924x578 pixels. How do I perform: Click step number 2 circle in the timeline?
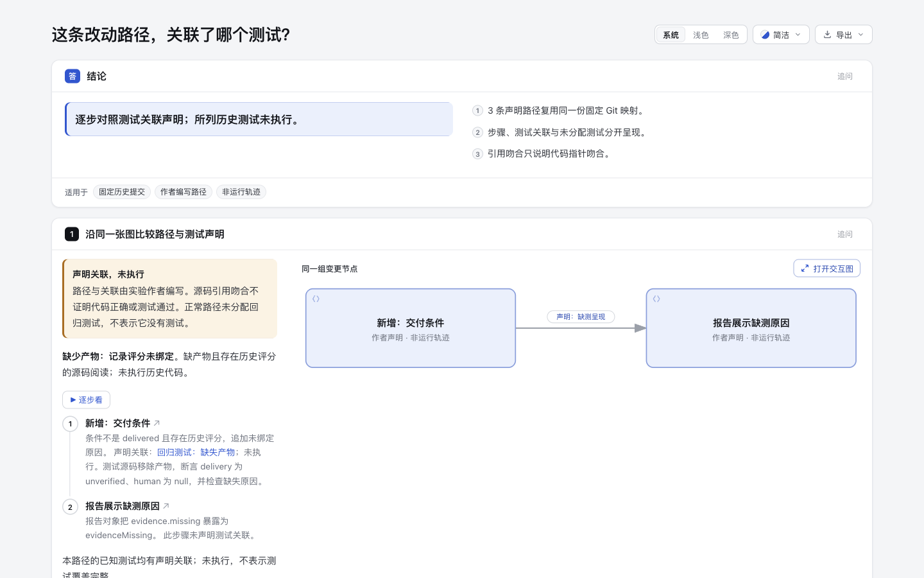(71, 507)
